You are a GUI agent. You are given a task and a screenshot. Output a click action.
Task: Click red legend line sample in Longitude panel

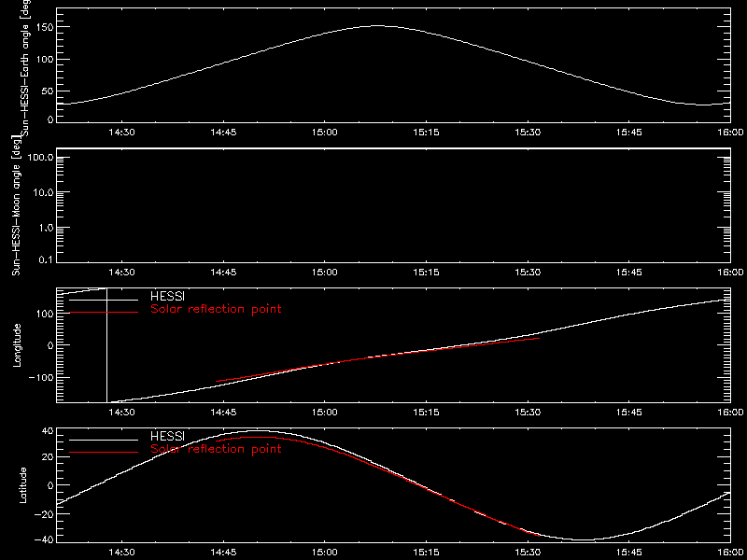[x=104, y=312]
